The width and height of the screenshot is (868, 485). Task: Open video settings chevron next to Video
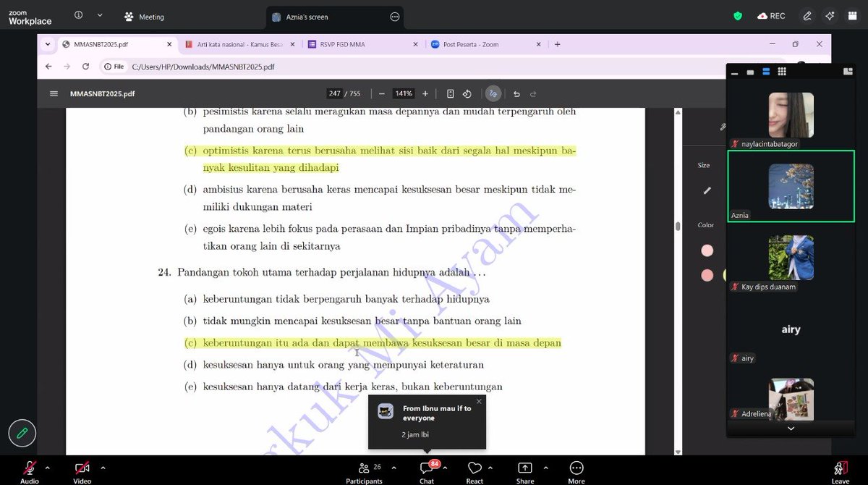[x=101, y=467]
